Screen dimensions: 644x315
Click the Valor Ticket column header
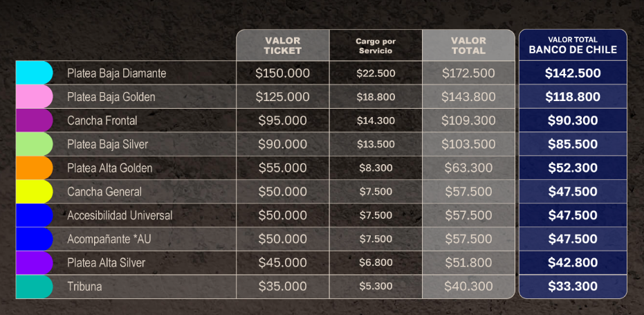click(282, 46)
